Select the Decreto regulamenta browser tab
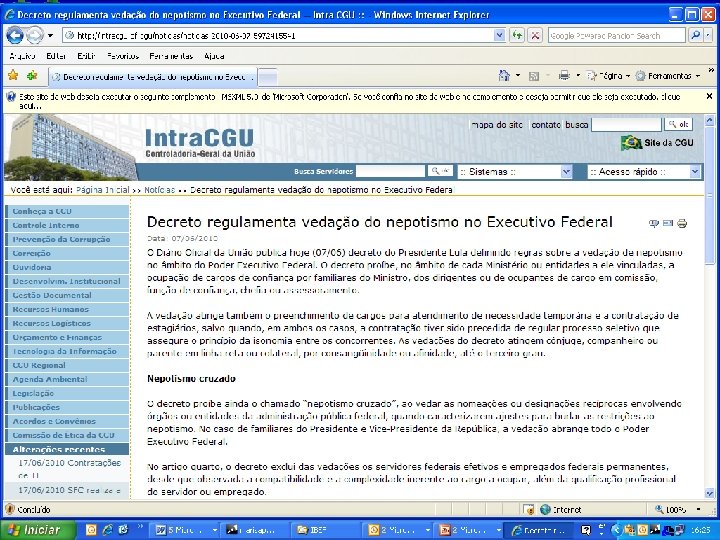 pos(153,77)
